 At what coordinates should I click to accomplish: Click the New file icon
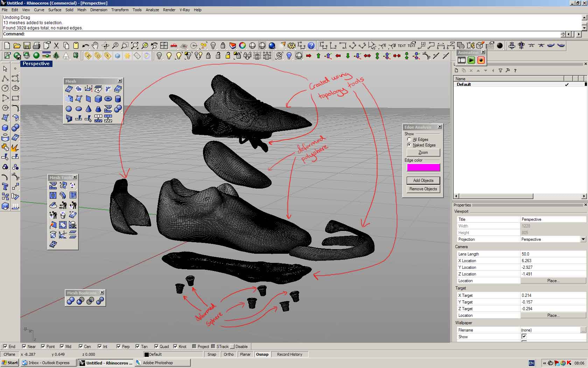click(7, 46)
